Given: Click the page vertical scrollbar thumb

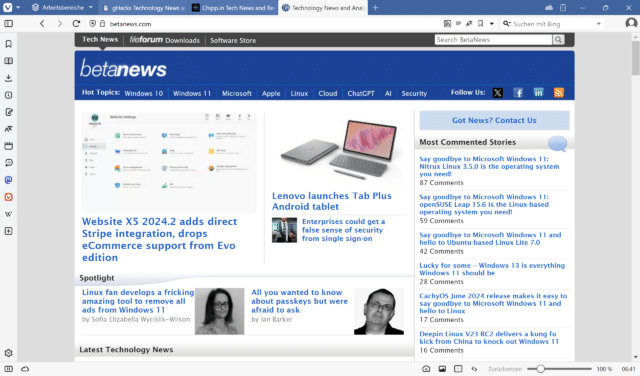Looking at the screenshot, I should point(636,58).
